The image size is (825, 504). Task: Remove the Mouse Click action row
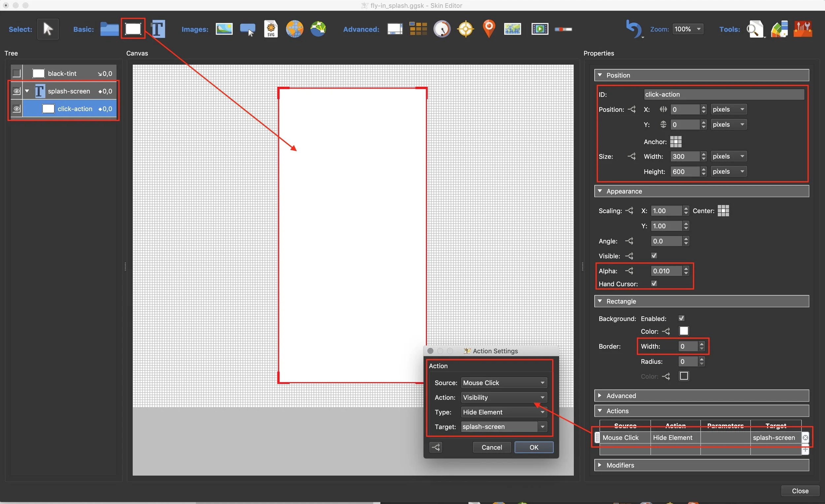point(805,437)
